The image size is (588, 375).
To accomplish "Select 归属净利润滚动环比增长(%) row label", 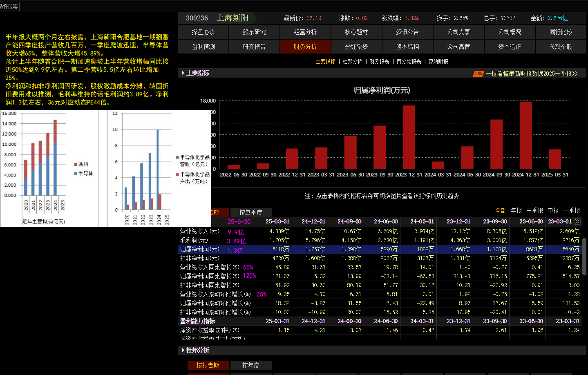I will coord(215,303).
